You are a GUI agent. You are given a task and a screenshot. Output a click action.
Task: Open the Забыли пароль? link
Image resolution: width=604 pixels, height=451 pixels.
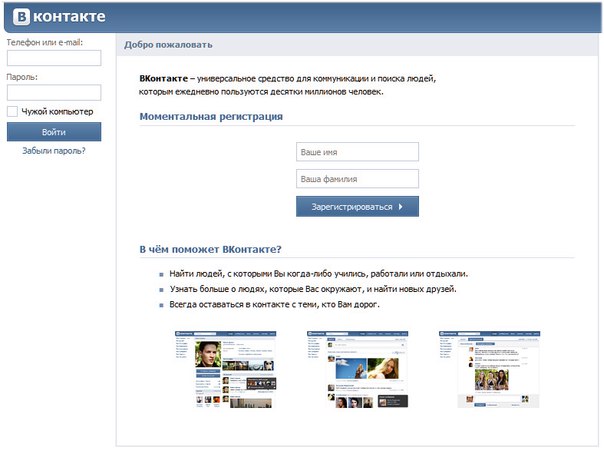click(54, 151)
